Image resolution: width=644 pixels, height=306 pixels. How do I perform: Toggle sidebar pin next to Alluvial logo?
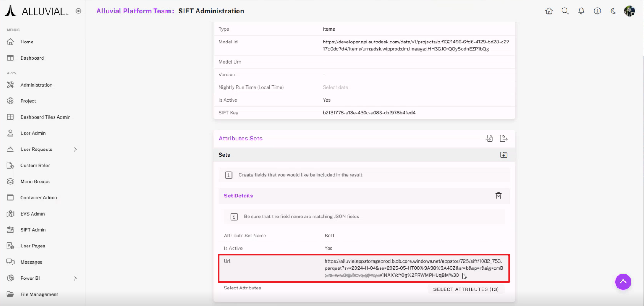pos(79,11)
